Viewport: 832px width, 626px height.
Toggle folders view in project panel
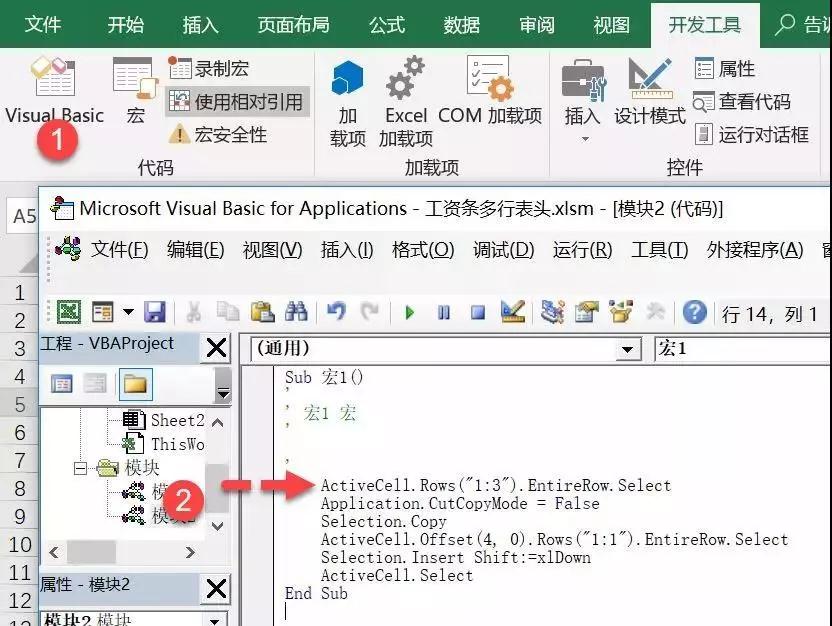(135, 384)
